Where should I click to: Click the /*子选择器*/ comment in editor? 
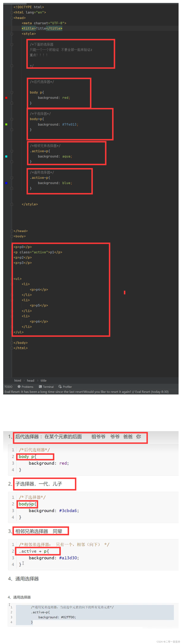40,114
